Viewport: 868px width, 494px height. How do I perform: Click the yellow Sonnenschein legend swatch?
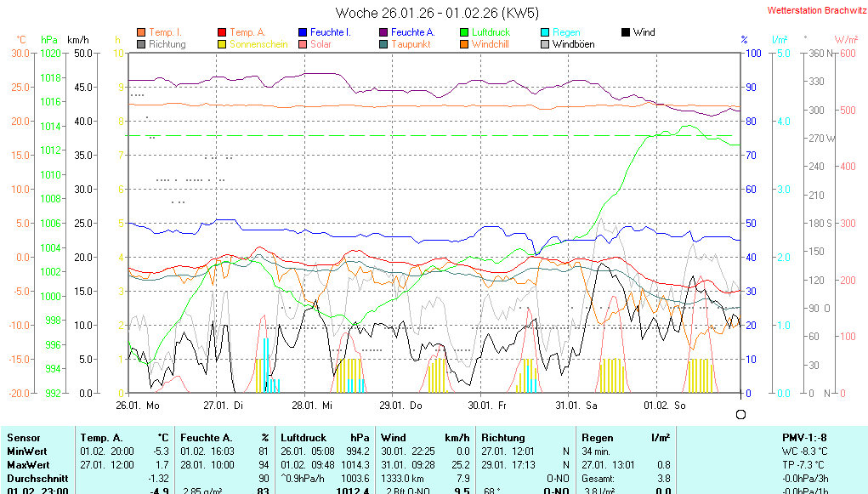(x=222, y=44)
